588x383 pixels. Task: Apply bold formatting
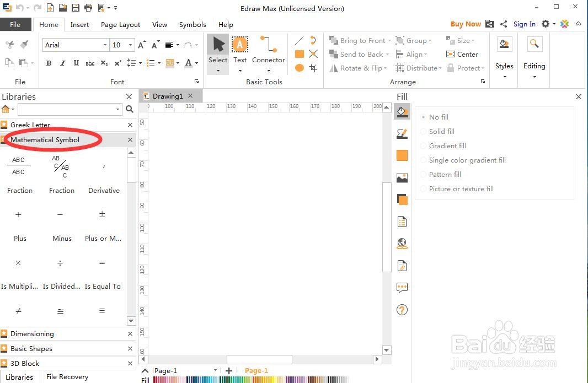coord(49,63)
